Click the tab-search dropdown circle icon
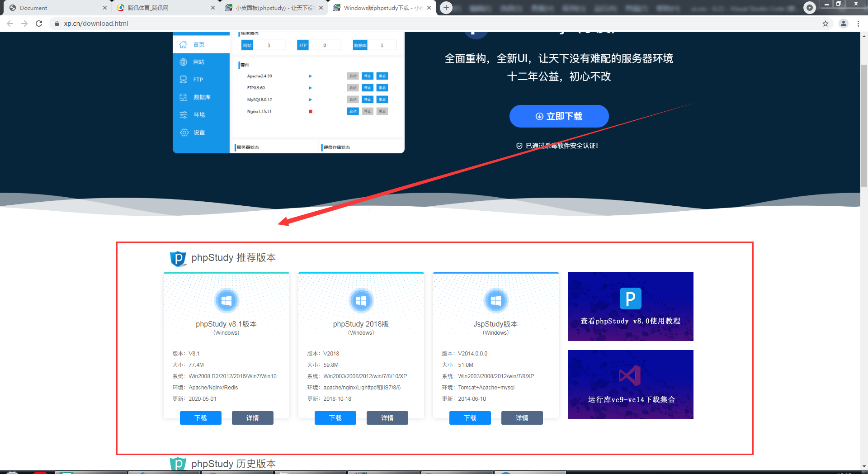 click(x=810, y=8)
